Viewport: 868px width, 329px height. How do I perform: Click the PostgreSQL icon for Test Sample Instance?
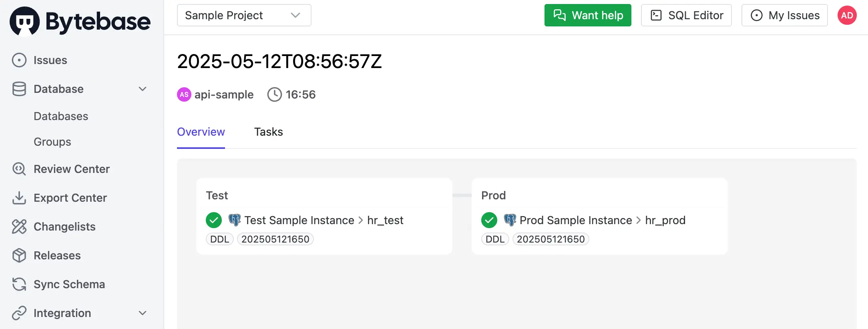[235, 220]
